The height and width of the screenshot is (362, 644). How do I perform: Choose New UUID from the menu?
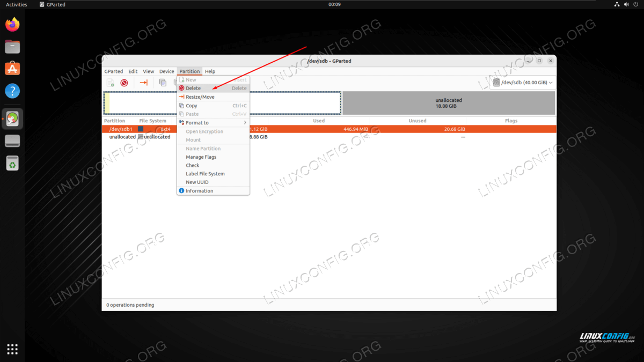pyautogui.click(x=213, y=182)
